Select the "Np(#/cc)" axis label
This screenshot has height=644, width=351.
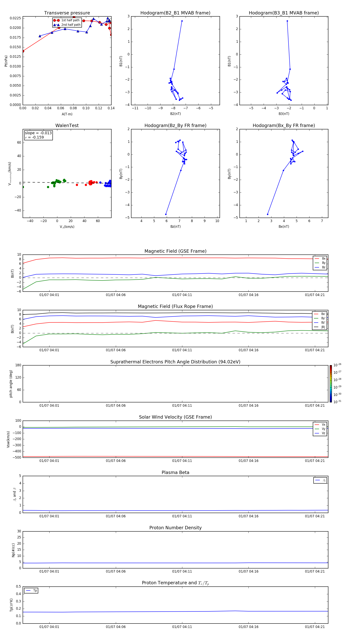click(13, 550)
